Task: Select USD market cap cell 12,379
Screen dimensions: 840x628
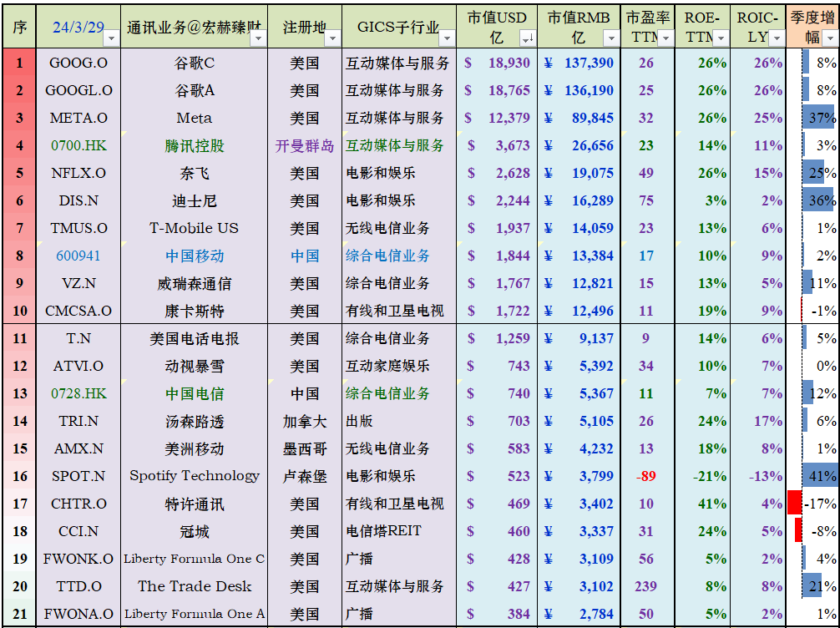Action: click(497, 118)
